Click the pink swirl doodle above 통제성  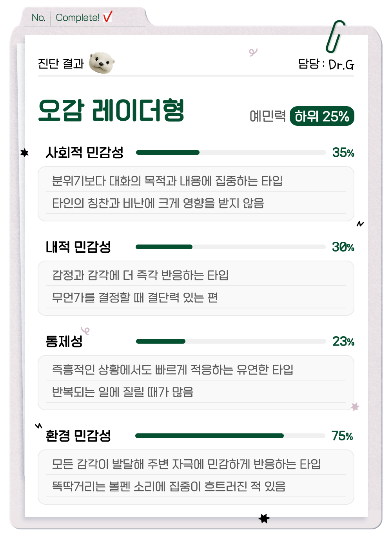pos(85,331)
